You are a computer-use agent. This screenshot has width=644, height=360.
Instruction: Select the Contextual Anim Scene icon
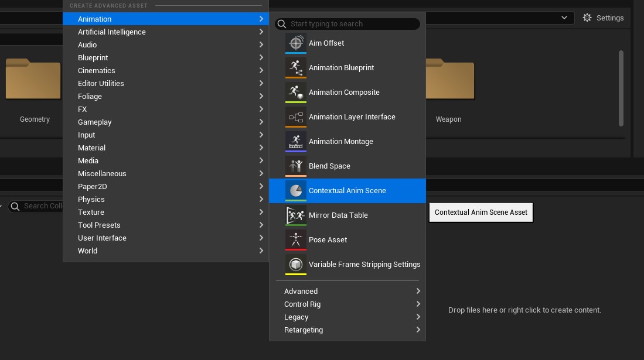(296, 190)
